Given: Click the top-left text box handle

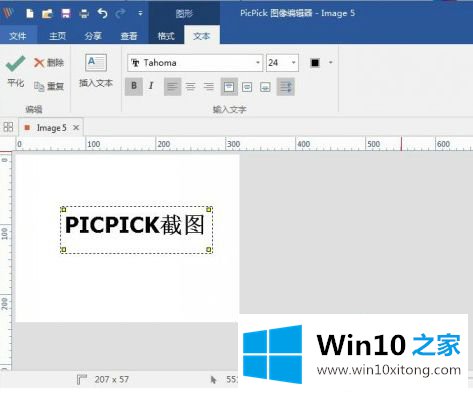Looking at the screenshot, I should click(63, 210).
